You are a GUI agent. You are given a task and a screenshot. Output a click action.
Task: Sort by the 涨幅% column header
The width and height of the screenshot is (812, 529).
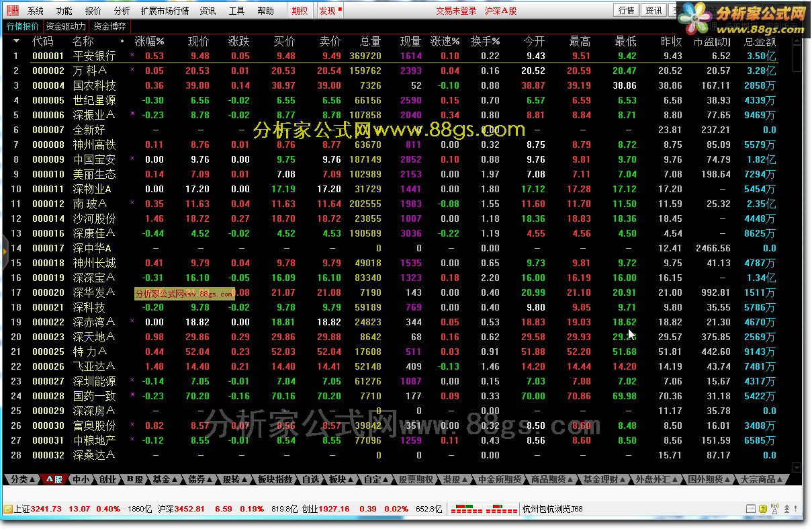pos(149,41)
